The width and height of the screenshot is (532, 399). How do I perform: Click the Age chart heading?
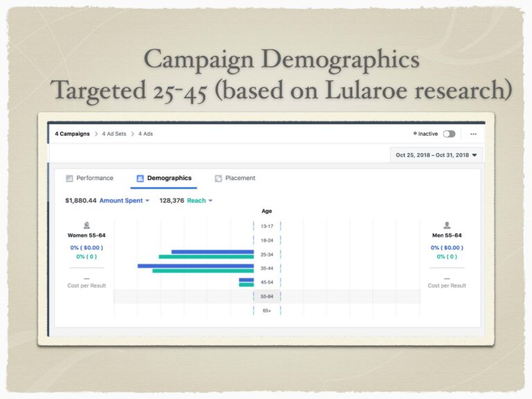pyautogui.click(x=267, y=211)
